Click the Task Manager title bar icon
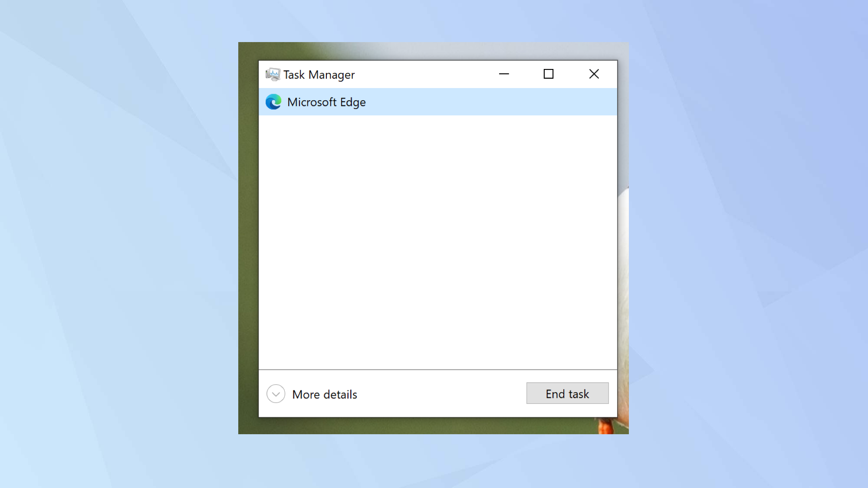868x488 pixels. [273, 75]
